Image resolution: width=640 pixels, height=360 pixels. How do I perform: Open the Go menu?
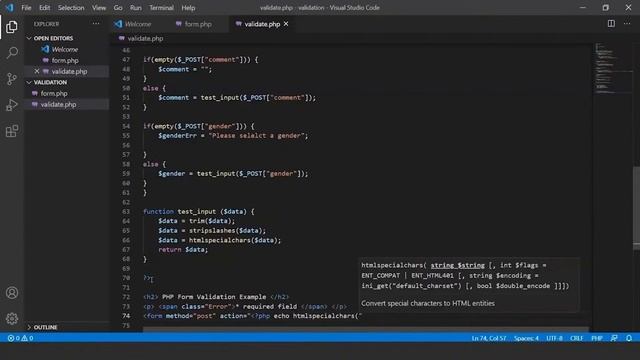pos(118,8)
